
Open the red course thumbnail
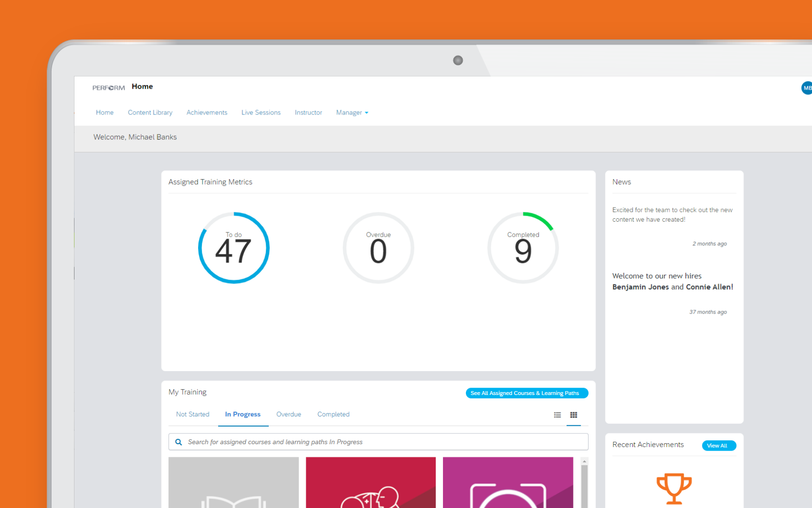(x=371, y=483)
